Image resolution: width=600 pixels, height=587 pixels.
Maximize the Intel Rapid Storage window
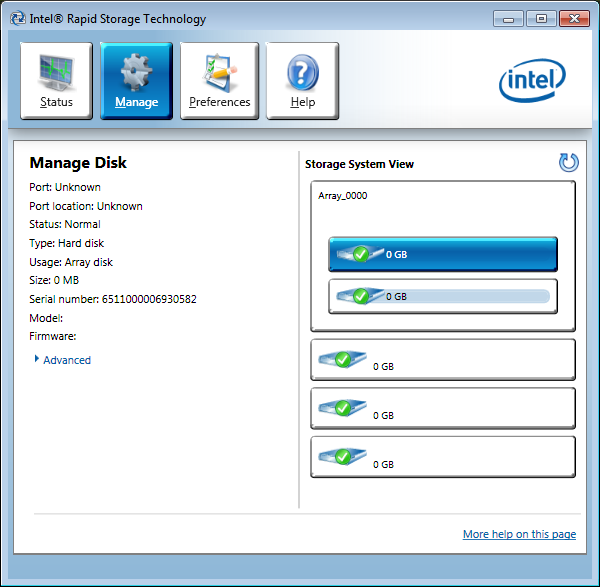541,19
